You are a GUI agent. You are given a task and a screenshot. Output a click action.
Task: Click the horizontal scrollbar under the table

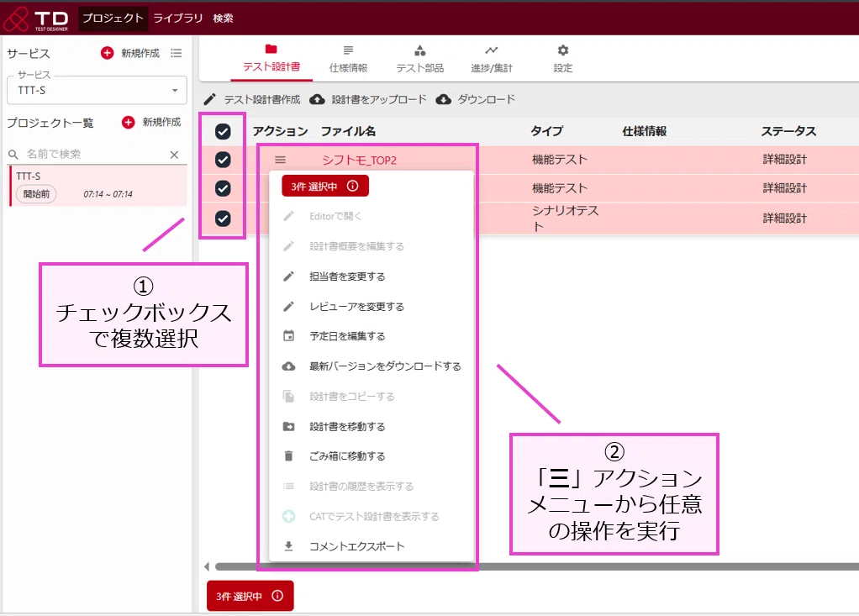[x=537, y=566]
